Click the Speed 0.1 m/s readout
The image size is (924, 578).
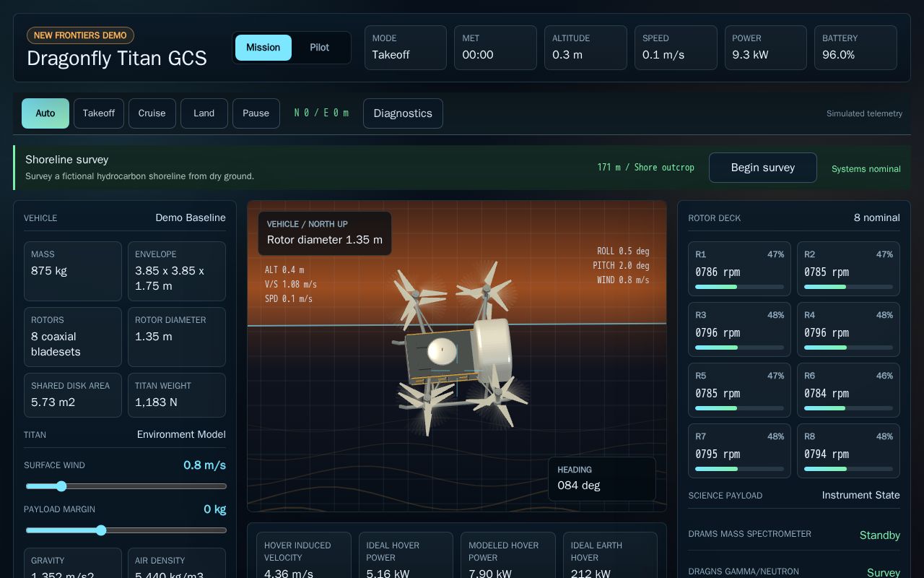[x=676, y=48]
